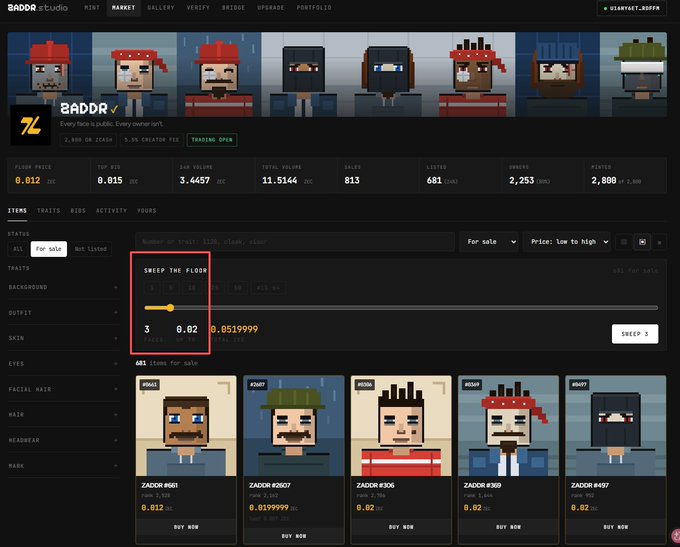This screenshot has height=547, width=680.
Task: Switch to the small grid view icon
Action: click(x=624, y=242)
